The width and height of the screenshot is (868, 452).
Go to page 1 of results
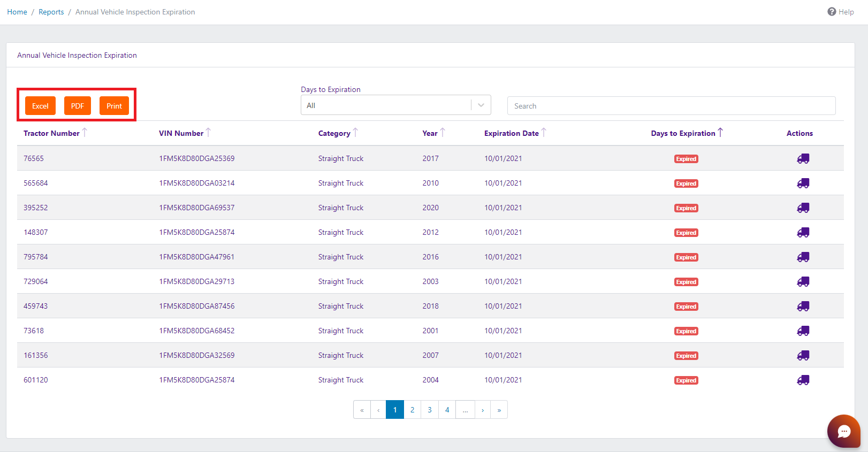pos(395,410)
